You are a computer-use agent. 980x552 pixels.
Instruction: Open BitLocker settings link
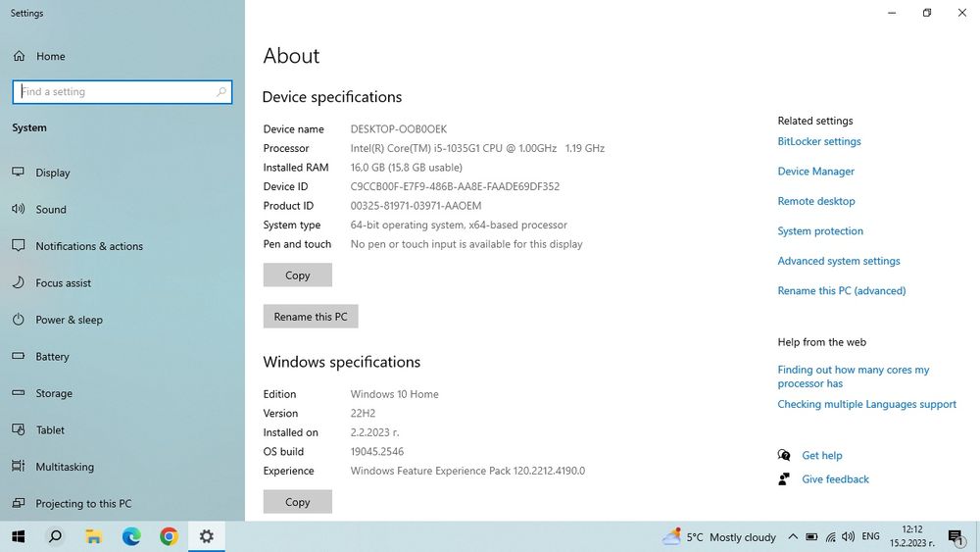(x=818, y=141)
